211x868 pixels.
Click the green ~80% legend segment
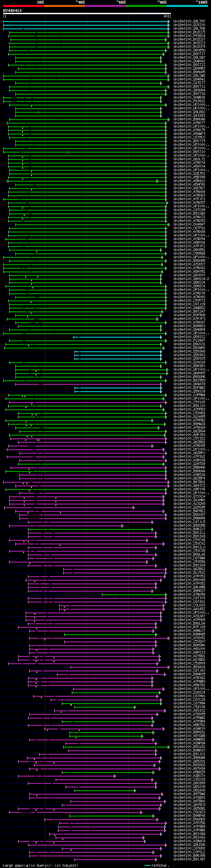point(146,6)
